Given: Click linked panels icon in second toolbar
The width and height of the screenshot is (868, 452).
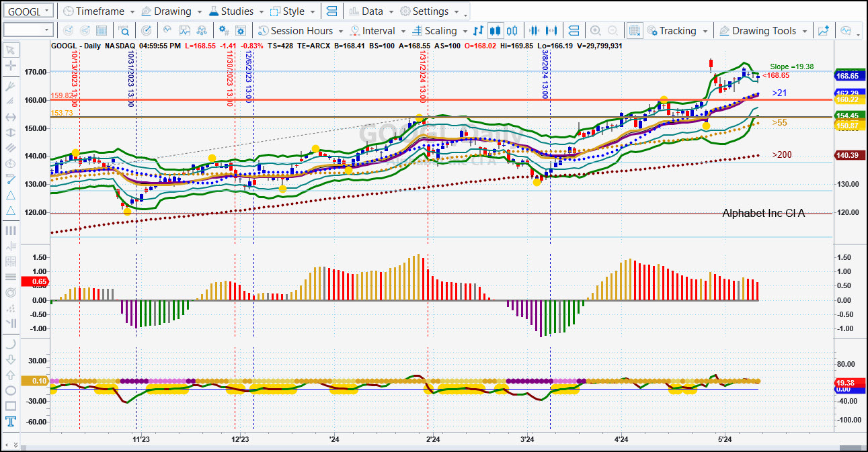Looking at the screenshot, I should (574, 31).
